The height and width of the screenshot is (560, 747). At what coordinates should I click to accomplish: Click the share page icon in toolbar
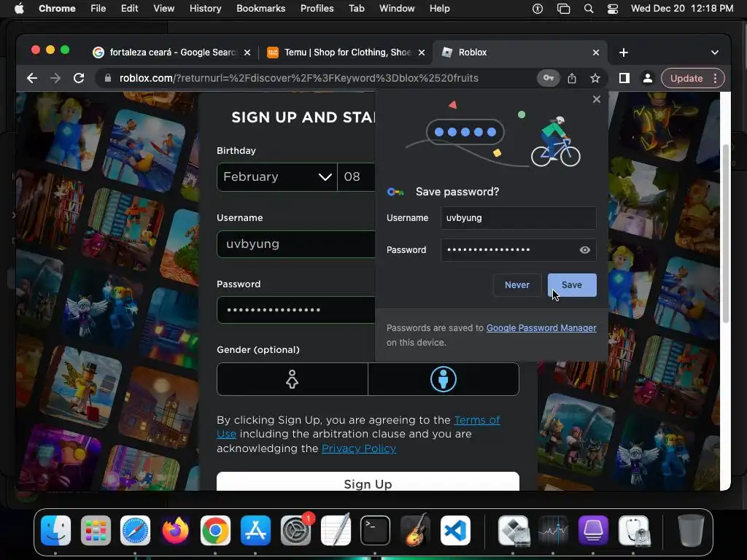pyautogui.click(x=572, y=78)
